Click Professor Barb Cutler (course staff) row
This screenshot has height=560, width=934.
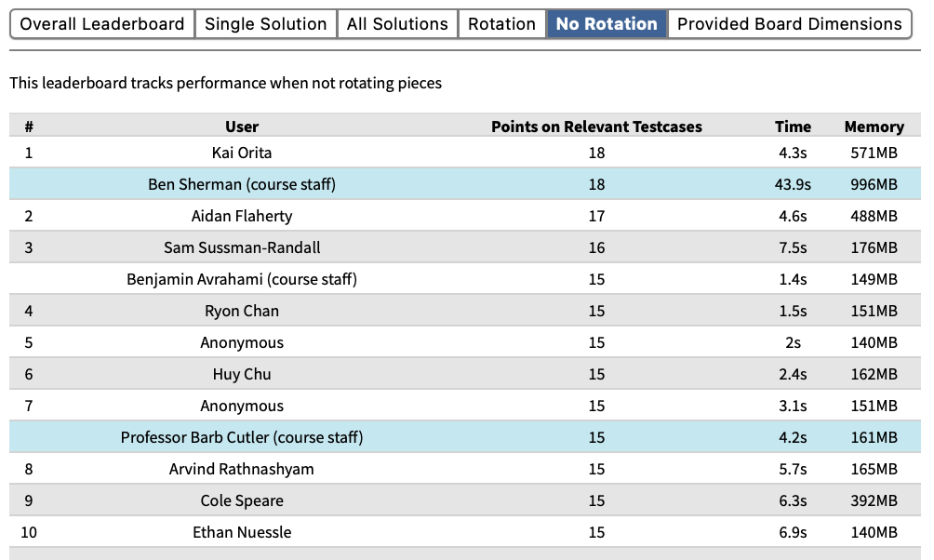[242, 437]
